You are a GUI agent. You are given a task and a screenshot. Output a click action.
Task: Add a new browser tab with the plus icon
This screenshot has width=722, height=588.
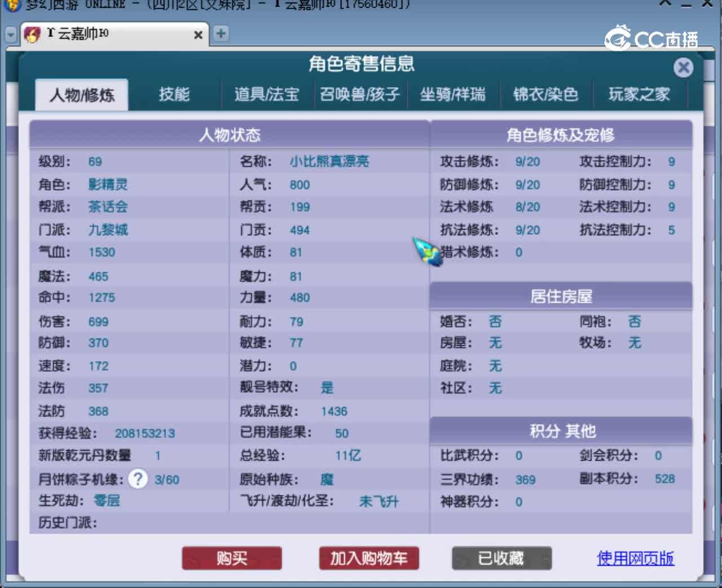pos(221,34)
